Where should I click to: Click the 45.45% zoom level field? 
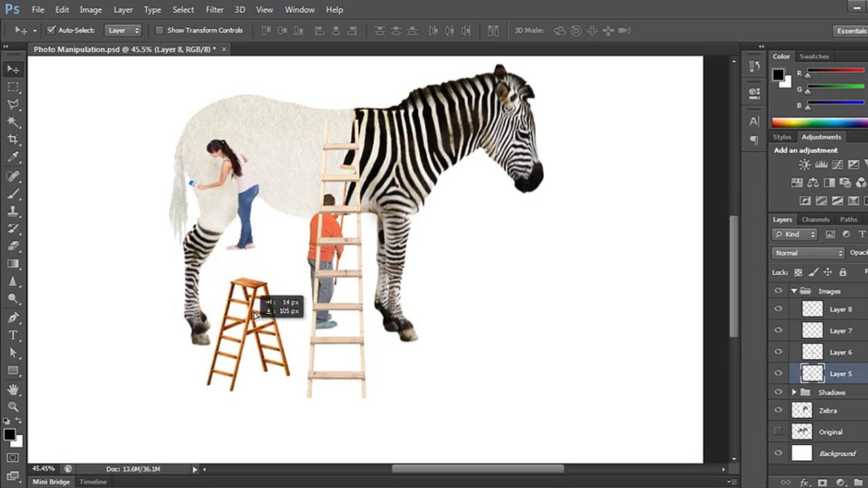click(x=45, y=468)
